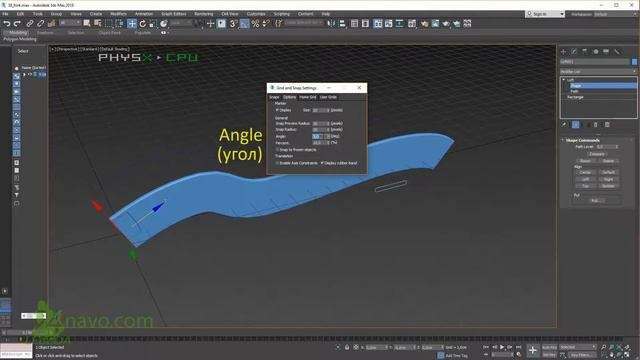
Task: Activate the Select and Place tool
Action: coord(164,24)
